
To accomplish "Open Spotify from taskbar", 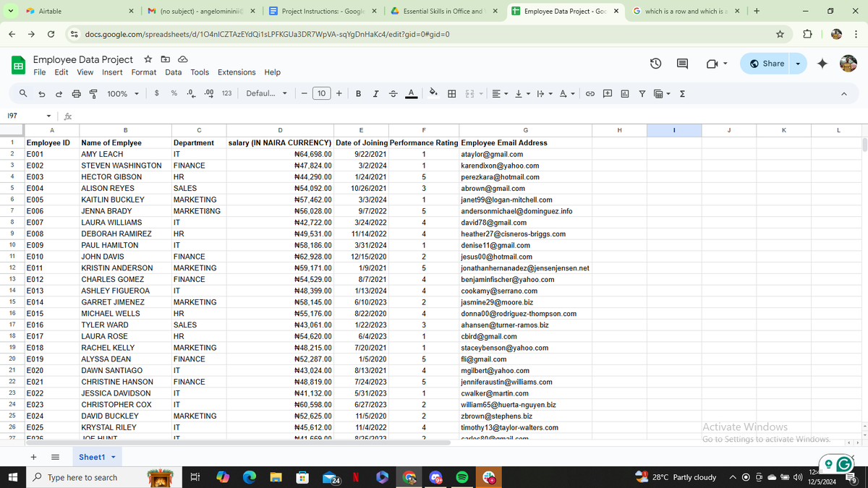I will tap(462, 478).
